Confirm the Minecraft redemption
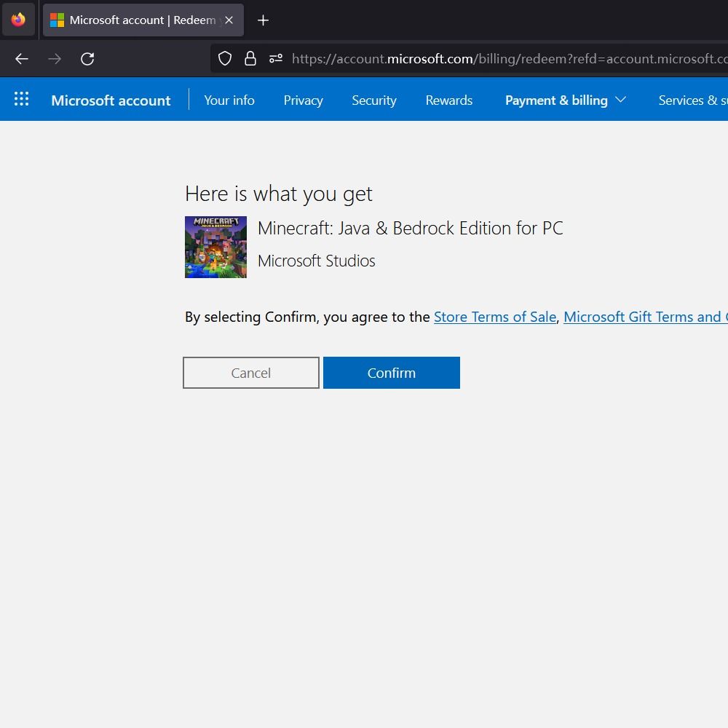The image size is (728, 728). click(391, 373)
